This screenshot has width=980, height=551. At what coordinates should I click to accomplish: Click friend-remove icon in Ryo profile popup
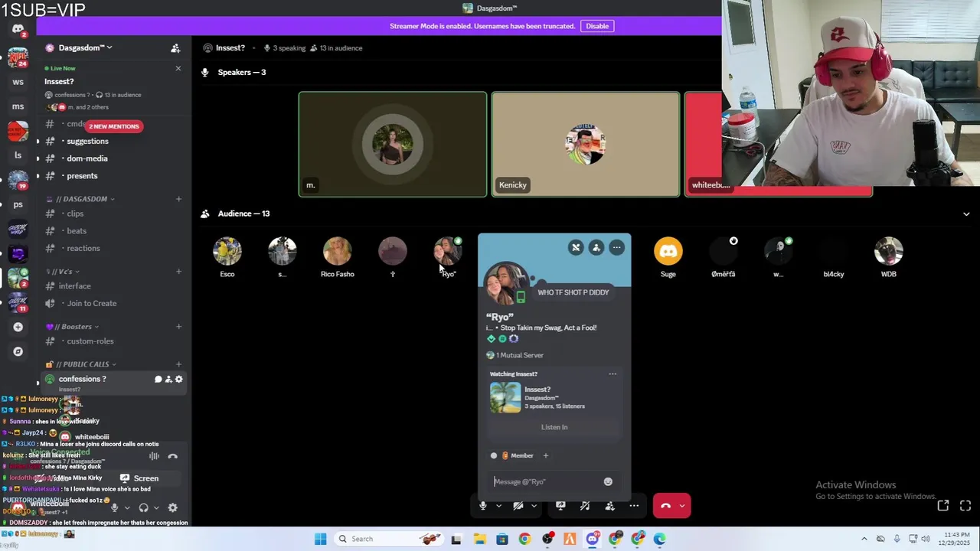click(x=576, y=247)
